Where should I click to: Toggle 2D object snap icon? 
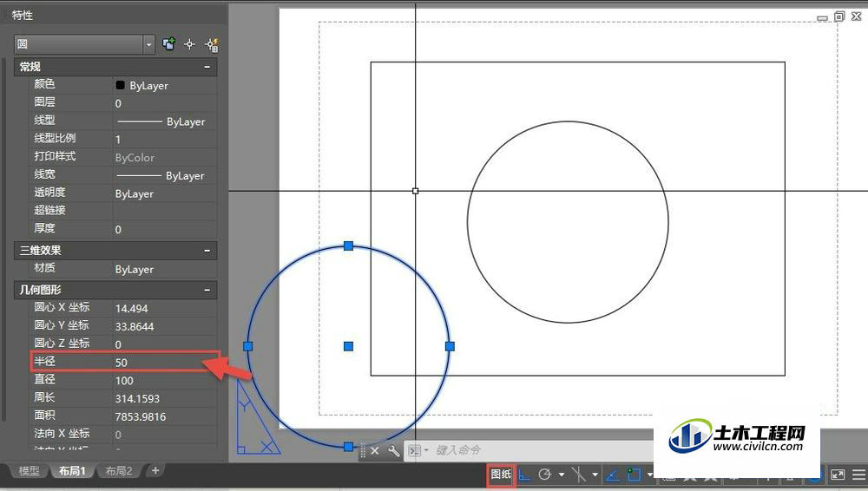tap(634, 475)
